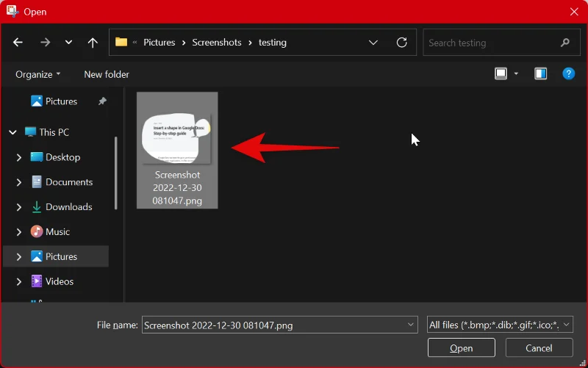
Task: Go back to the previous folder
Action: click(x=18, y=43)
